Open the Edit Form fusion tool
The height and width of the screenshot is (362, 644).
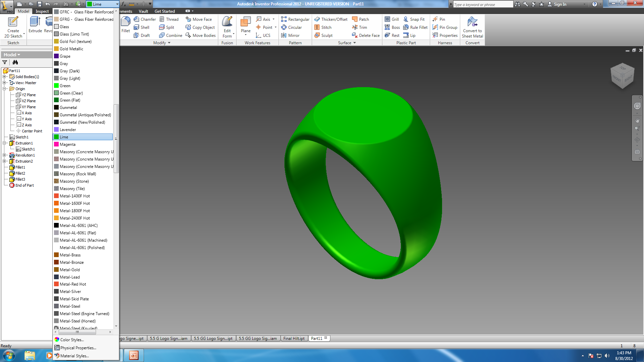tap(227, 27)
